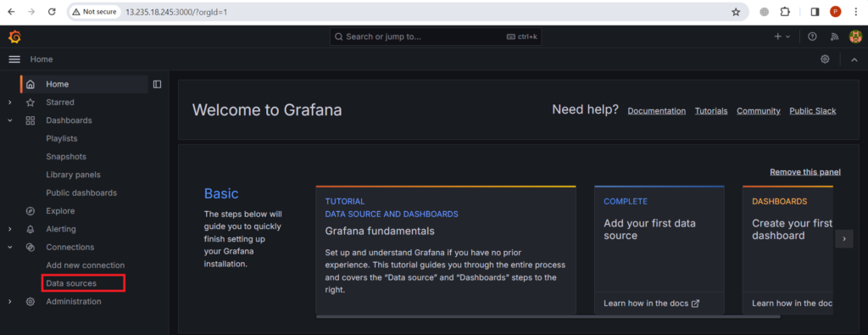Screen dimensions: 868x335
Task: Open the Explore menu item
Action: 60,211
